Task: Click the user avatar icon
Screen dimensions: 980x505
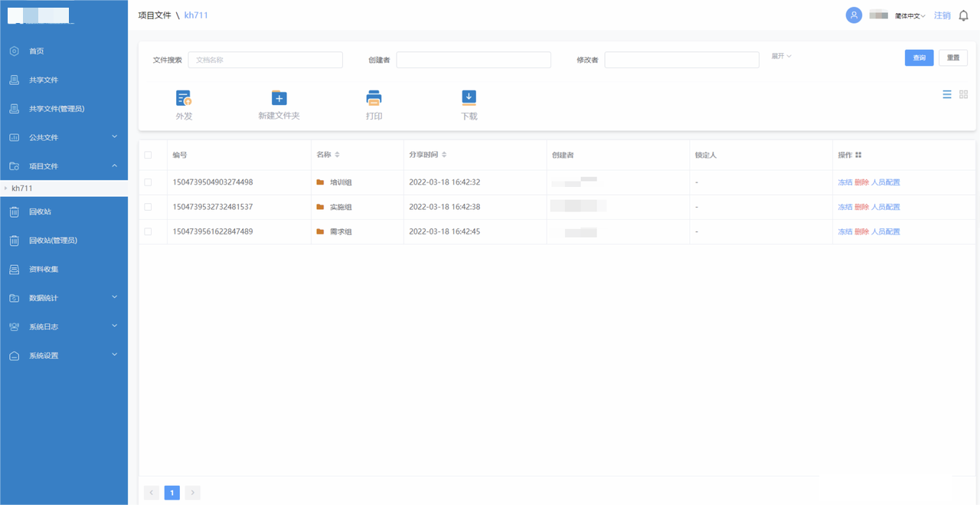Action: [x=854, y=15]
